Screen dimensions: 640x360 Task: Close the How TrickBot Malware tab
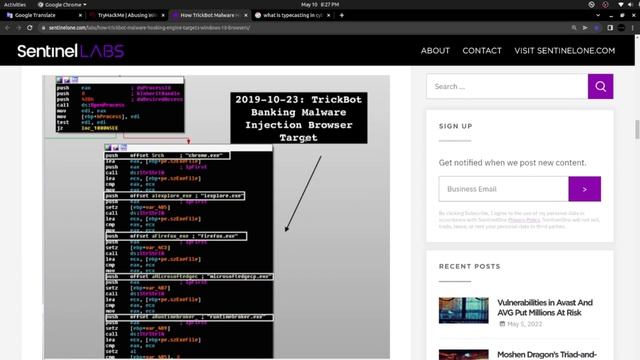(x=246, y=15)
